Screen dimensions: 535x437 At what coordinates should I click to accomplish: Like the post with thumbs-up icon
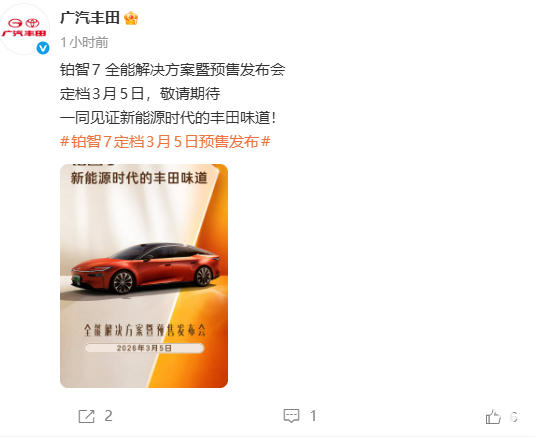tap(493, 417)
